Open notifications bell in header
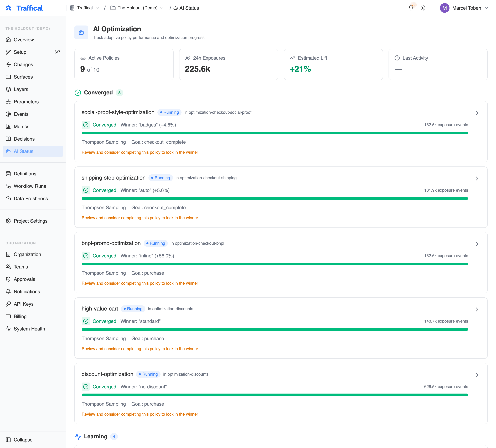Viewport: 496px width, 448px height. pos(411,8)
